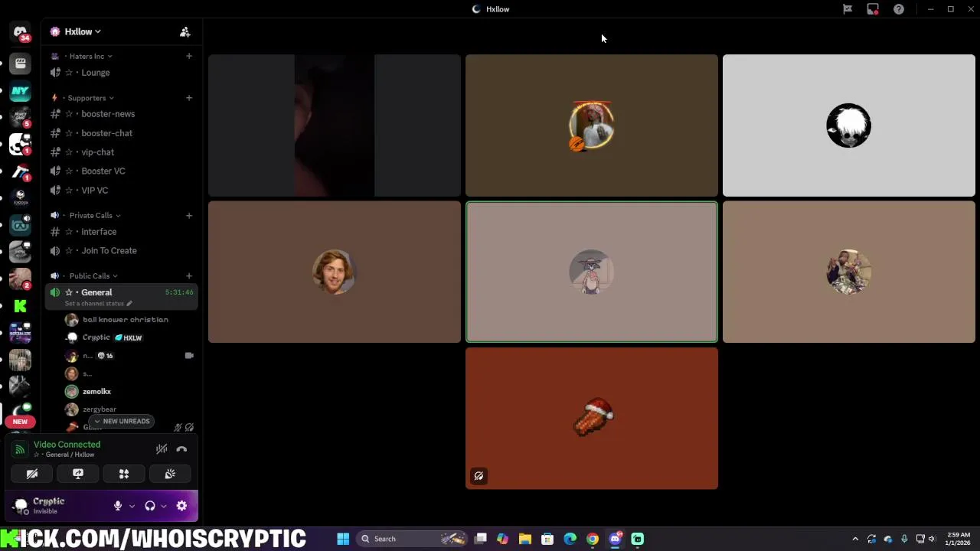Screen dimensions: 980x551
Task: Share your screen button
Action: (78, 474)
